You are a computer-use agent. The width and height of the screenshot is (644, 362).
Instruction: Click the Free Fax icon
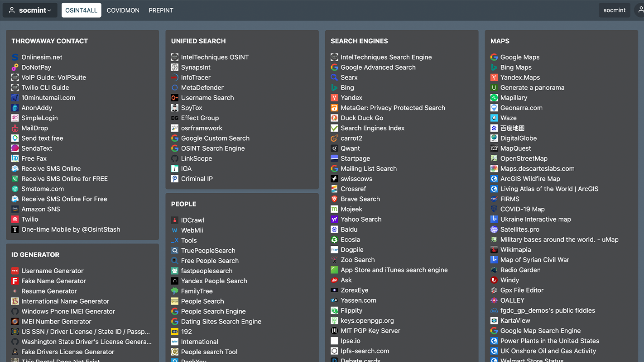(x=15, y=158)
